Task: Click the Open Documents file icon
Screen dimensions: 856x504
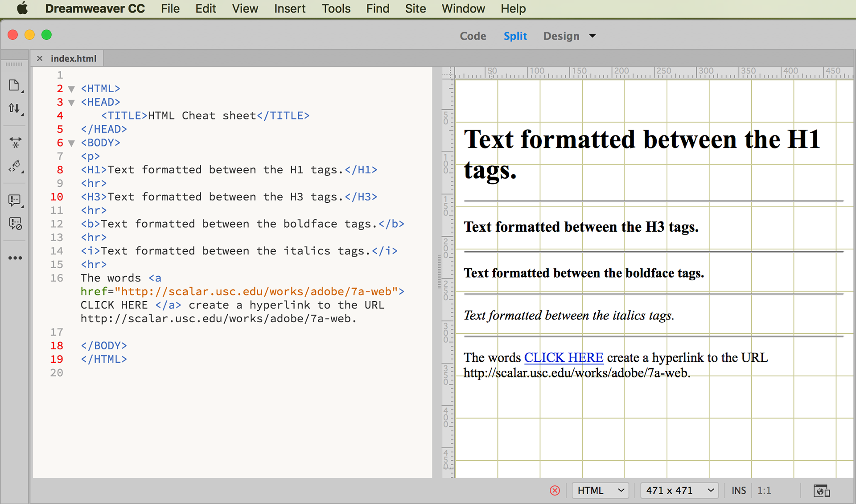Action: 14,86
